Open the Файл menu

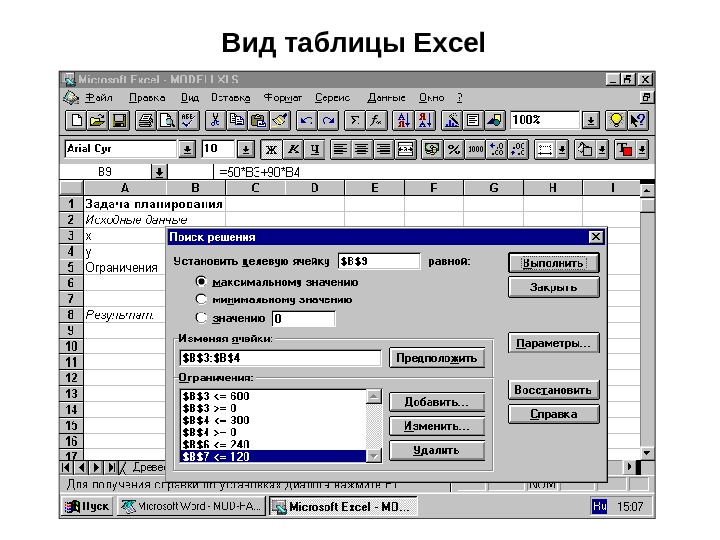click(99, 98)
